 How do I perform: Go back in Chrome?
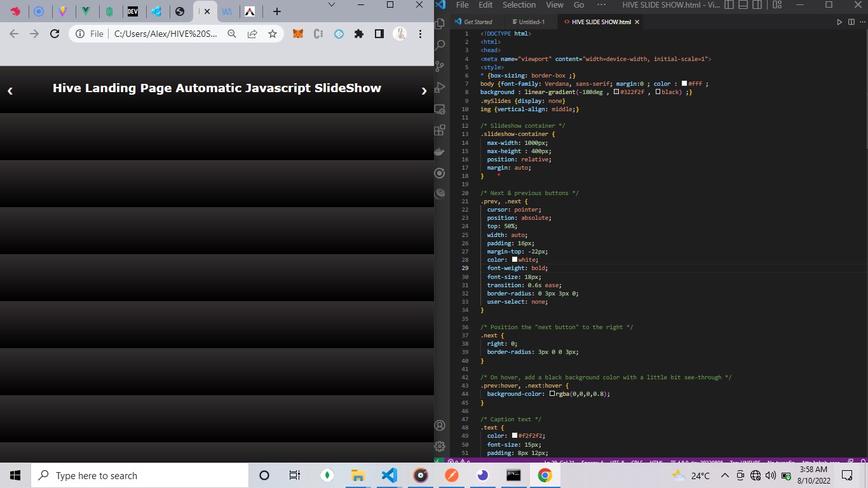(x=14, y=34)
